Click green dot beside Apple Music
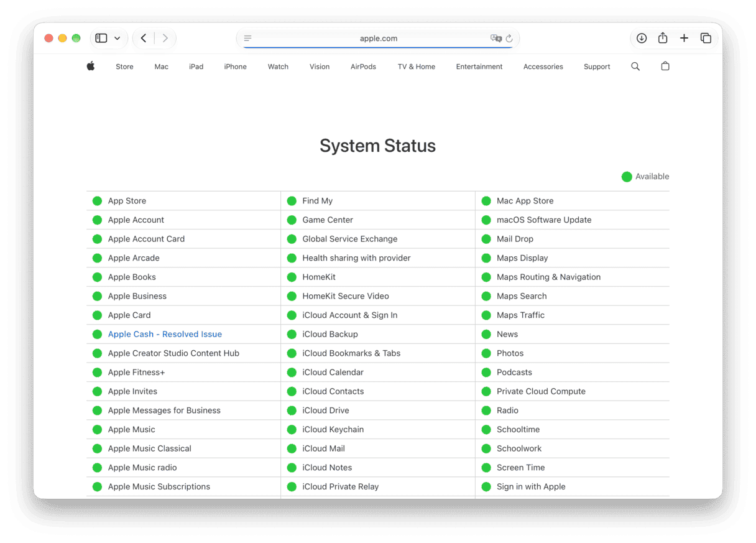 tap(97, 430)
